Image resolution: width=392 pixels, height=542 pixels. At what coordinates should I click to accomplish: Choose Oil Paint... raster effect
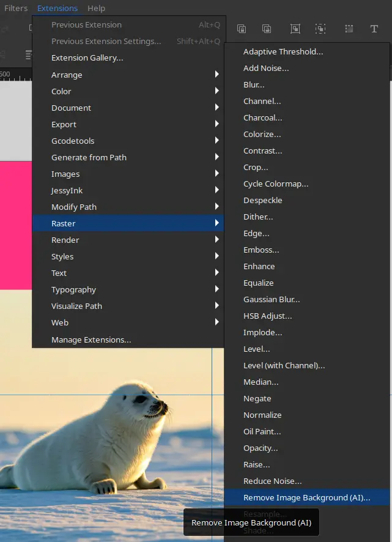[307, 432]
